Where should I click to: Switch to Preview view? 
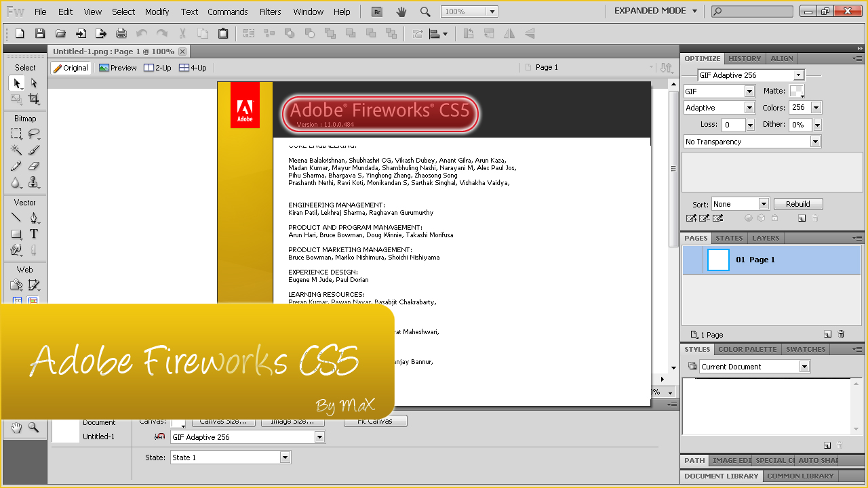[x=118, y=68]
